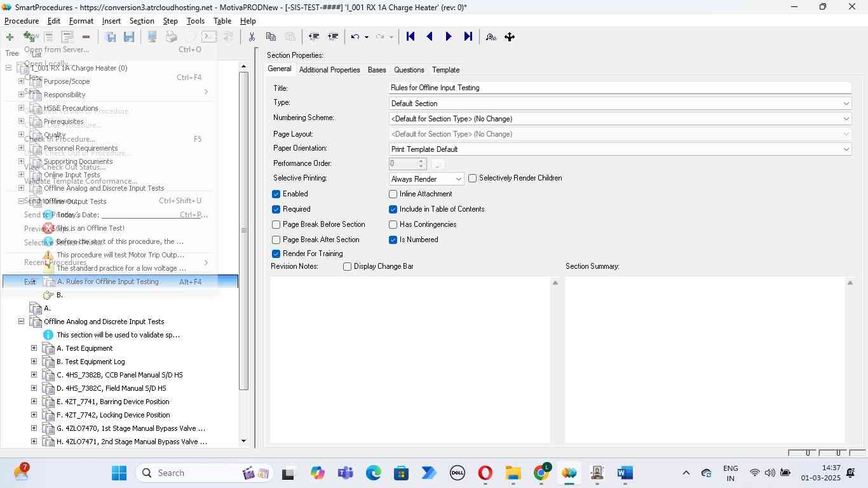Collapse the lower 'Offline Analog and Discrete Input Tests' node

click(x=21, y=321)
